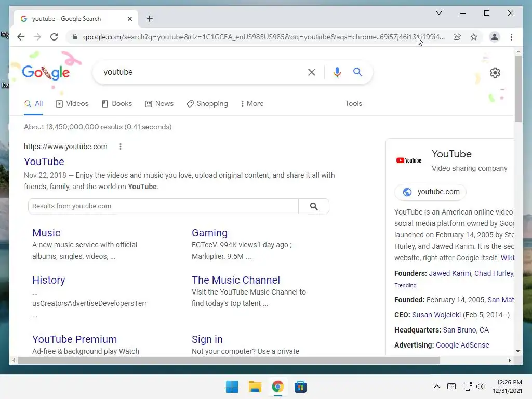Click the scroll down arrow
532x399 pixels.
tap(518, 351)
